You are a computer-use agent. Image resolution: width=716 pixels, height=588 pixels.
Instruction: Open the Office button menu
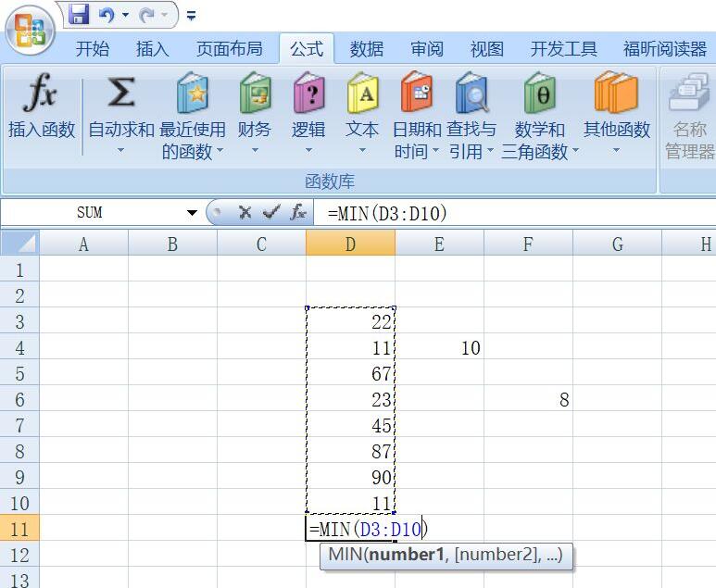(x=31, y=31)
